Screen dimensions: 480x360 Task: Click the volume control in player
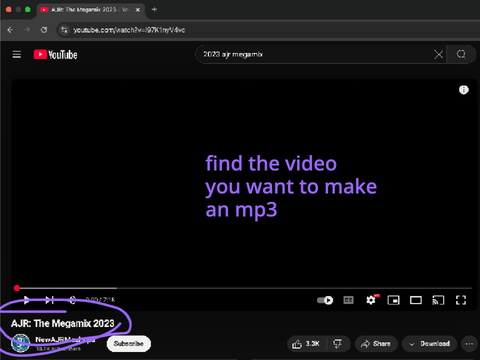pos(72,300)
